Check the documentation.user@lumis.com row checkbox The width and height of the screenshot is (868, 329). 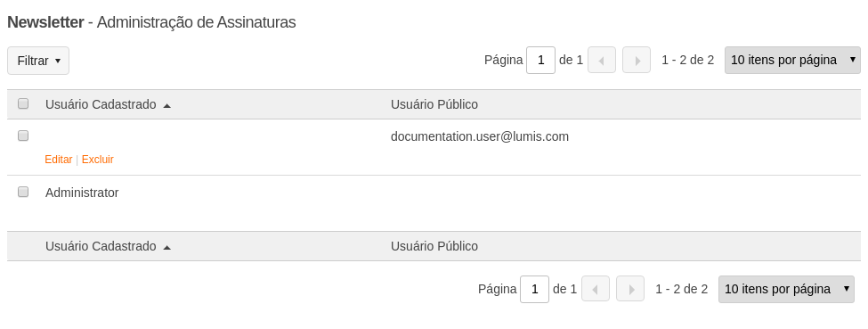tap(23, 136)
